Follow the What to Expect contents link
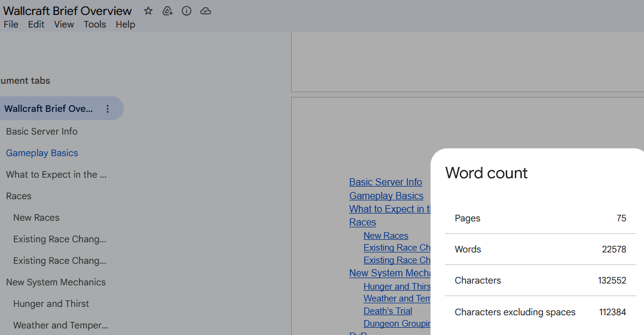The image size is (644, 335). [390, 209]
